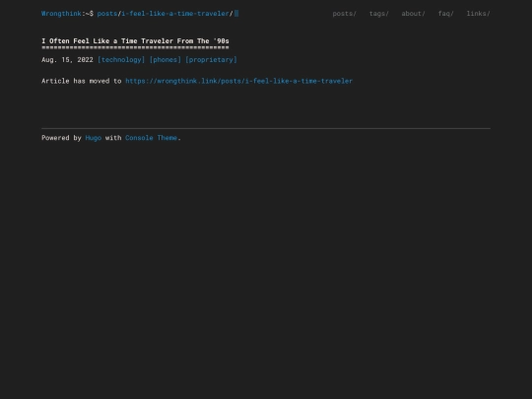Click the 'Article has moved to' text
Viewport: 532px width, 399px height.
tap(82, 81)
